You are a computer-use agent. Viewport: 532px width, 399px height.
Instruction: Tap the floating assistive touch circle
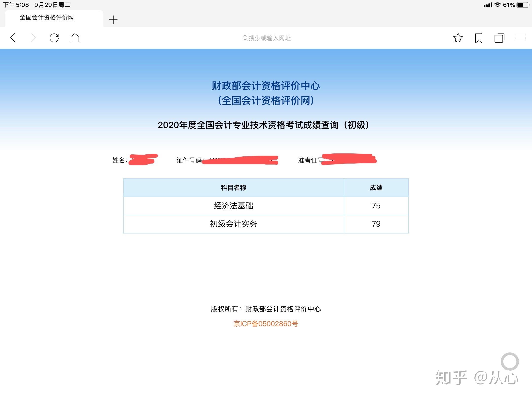click(x=510, y=362)
